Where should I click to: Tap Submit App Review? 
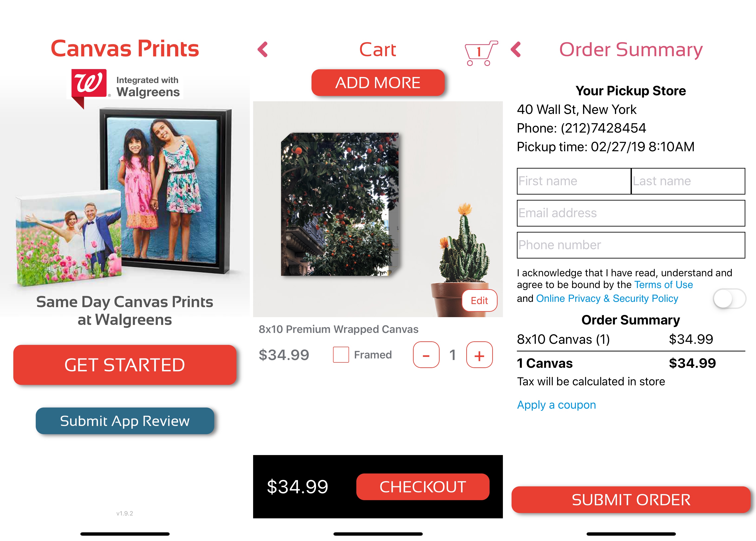click(125, 421)
